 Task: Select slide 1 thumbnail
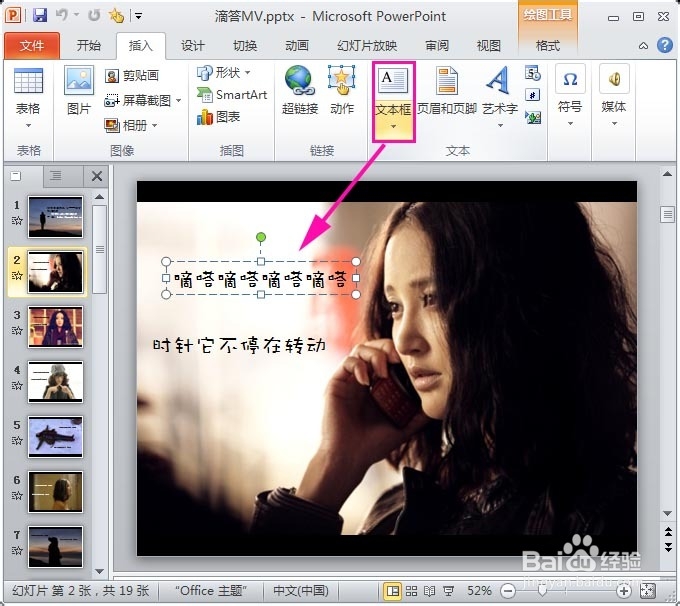point(56,217)
